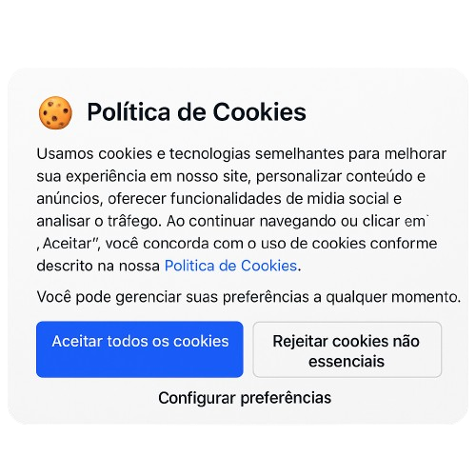This screenshot has width=476, height=476.
Task: Click the cookie emoji icon
Action: (55, 112)
